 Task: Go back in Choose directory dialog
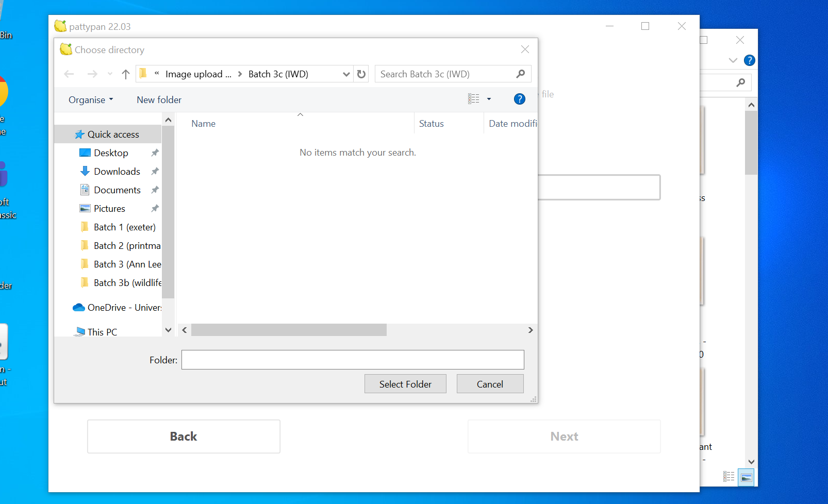coord(69,74)
